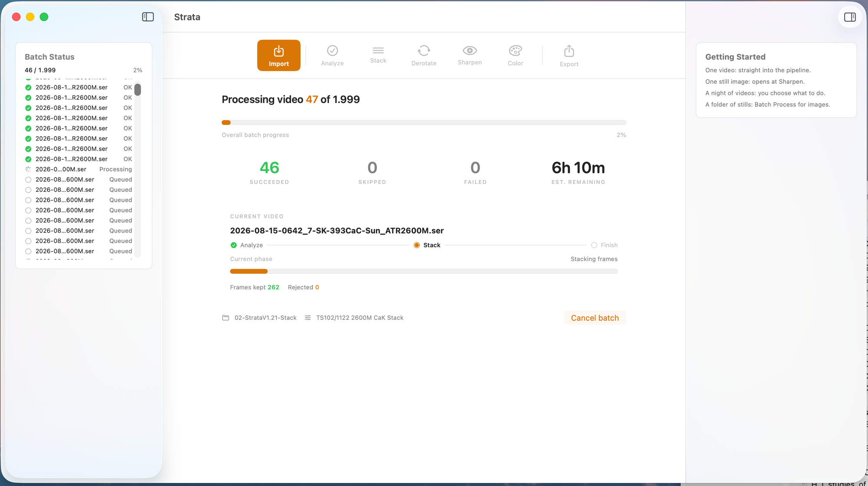
Task: Click the Batch Status list scrollbar thumb
Action: 138,89
